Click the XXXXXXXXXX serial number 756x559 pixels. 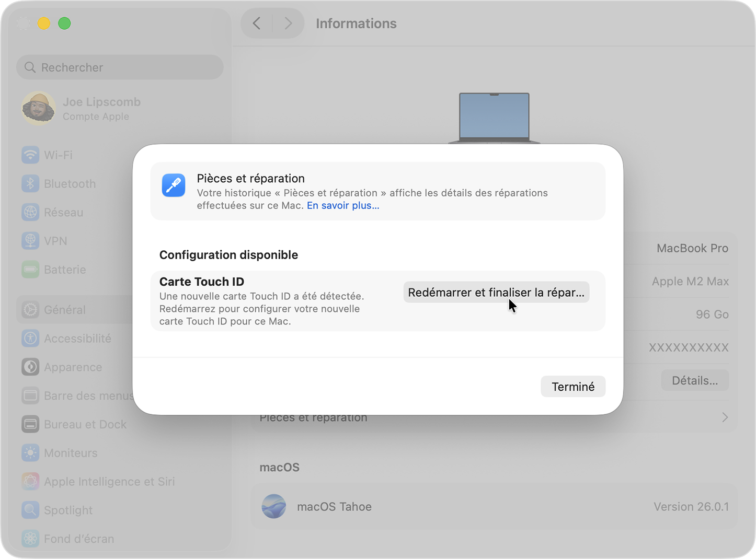pos(689,347)
